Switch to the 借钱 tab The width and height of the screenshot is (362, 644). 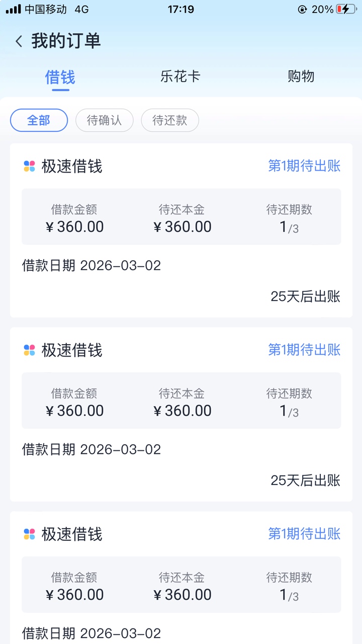(x=60, y=77)
